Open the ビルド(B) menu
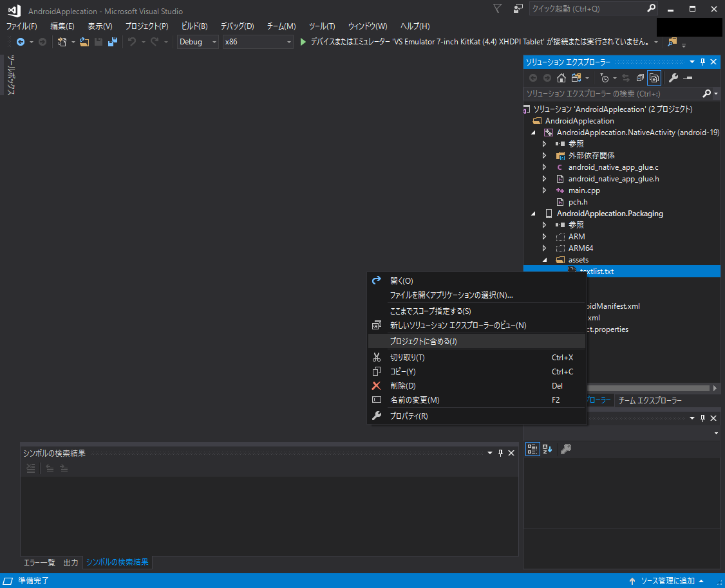 tap(194, 26)
